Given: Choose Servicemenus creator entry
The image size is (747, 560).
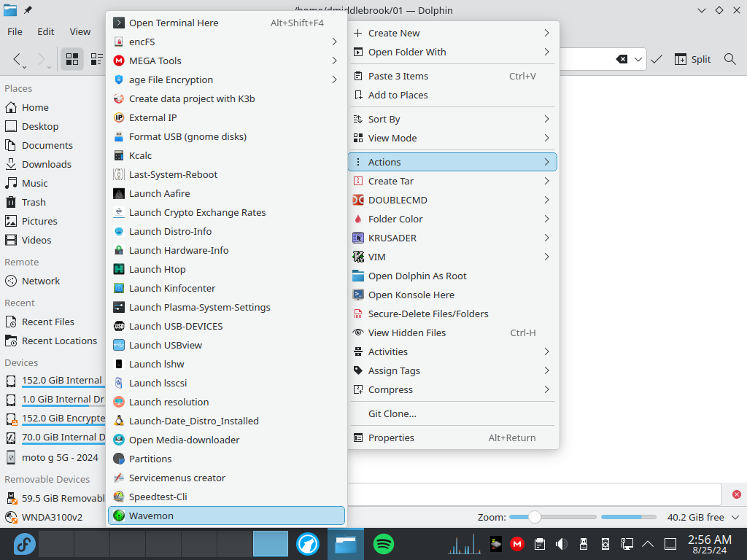Looking at the screenshot, I should pos(226,478).
